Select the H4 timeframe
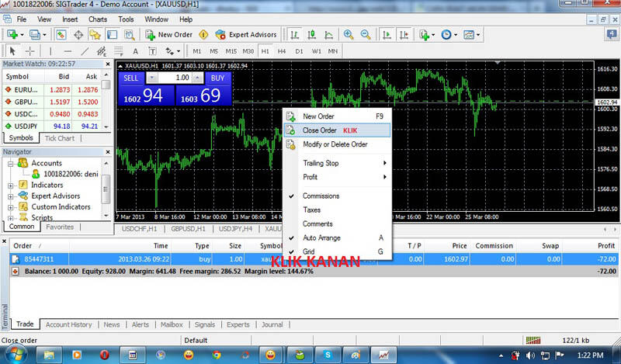This screenshot has width=621, height=364. click(282, 51)
